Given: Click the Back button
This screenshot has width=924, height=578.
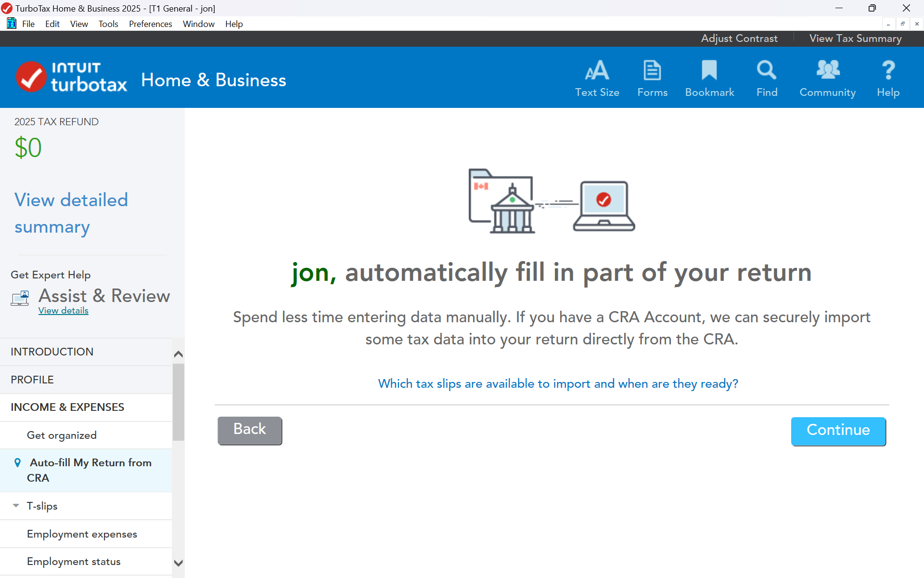Looking at the screenshot, I should coord(249,430).
